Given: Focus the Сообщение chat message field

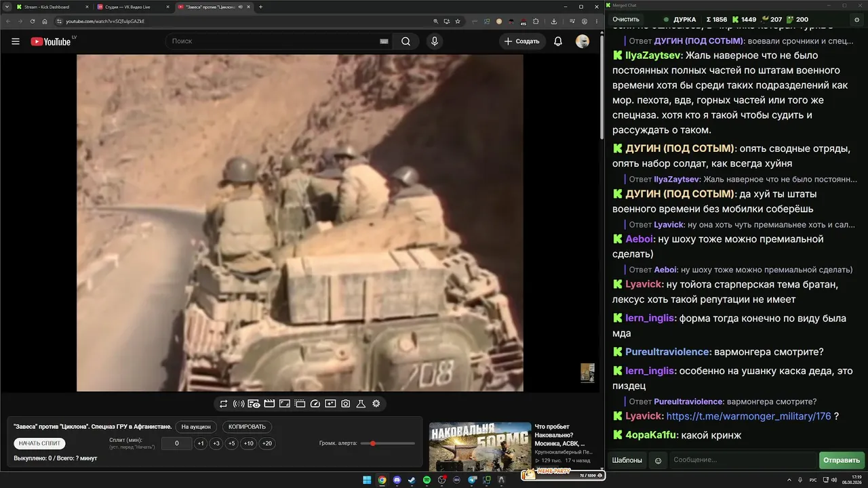Looking at the screenshot, I should click(743, 460).
